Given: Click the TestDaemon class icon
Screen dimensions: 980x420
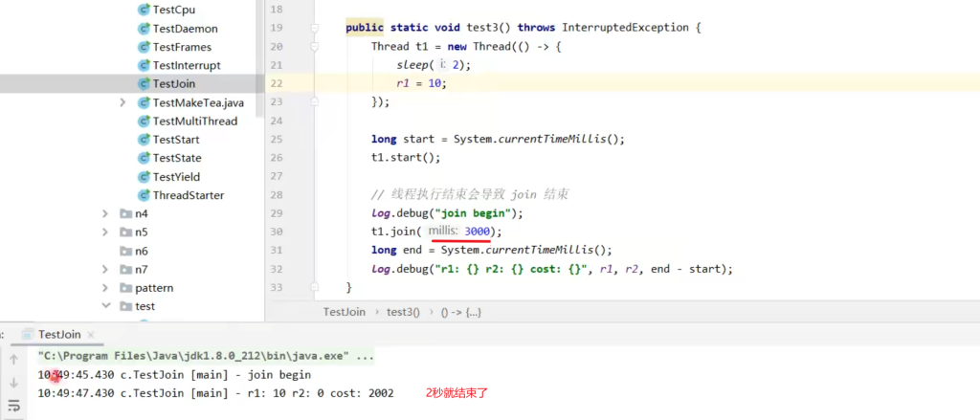Looking at the screenshot, I should pyautogui.click(x=144, y=29).
